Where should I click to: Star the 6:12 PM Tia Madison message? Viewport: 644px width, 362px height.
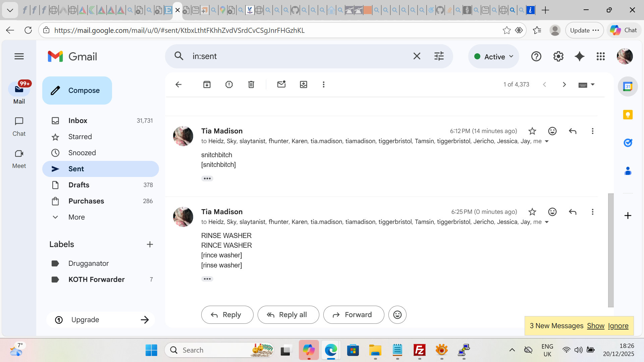point(532,131)
